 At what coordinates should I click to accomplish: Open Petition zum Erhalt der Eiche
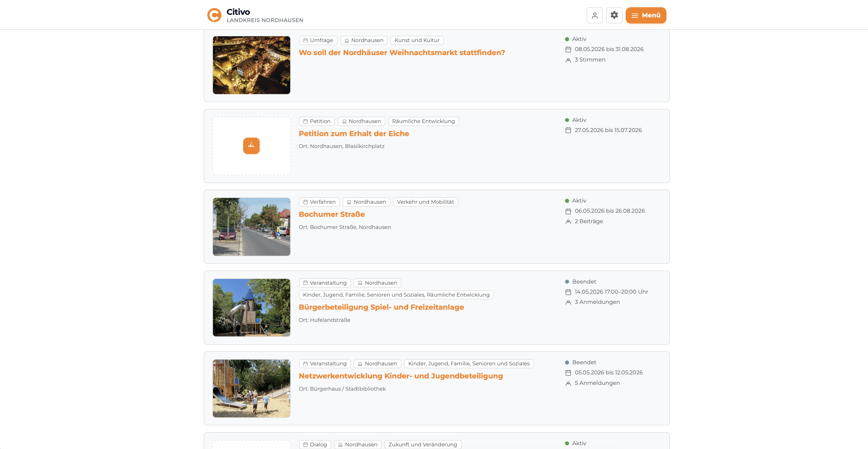coord(354,134)
